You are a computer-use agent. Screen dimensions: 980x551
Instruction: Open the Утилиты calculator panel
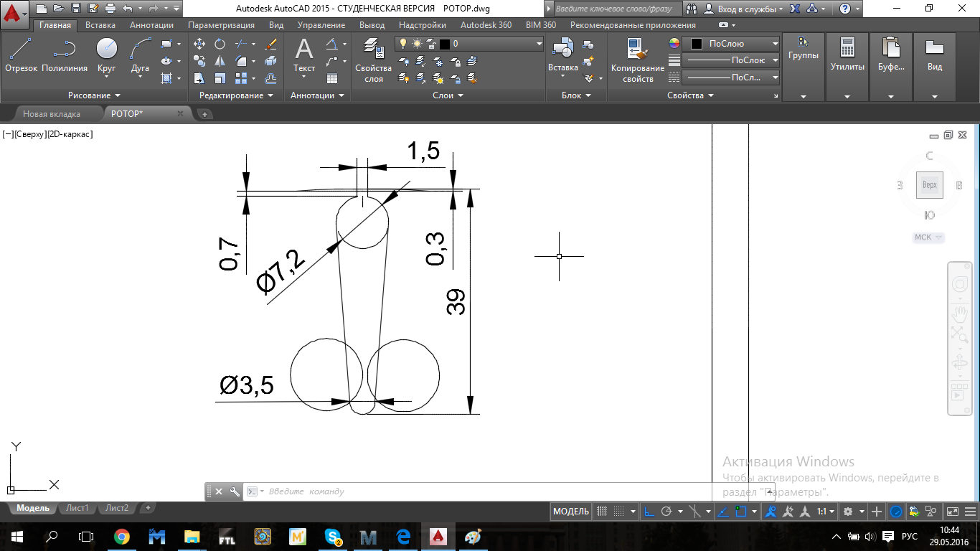(x=847, y=55)
